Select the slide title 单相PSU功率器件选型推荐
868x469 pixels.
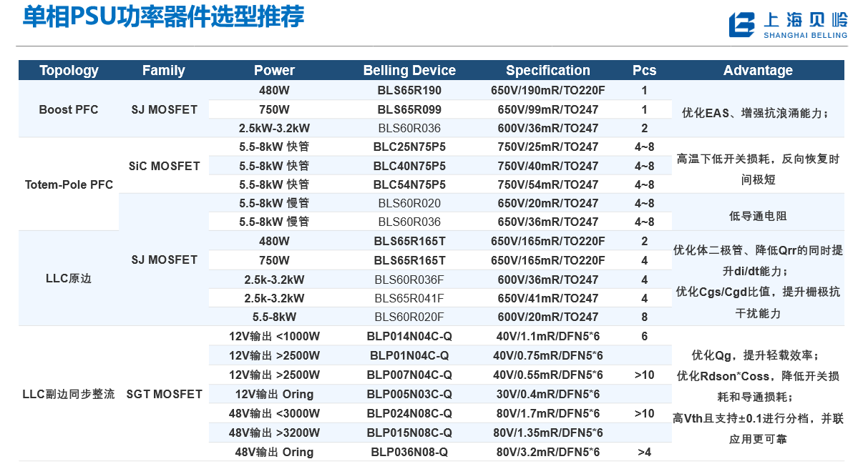(163, 16)
